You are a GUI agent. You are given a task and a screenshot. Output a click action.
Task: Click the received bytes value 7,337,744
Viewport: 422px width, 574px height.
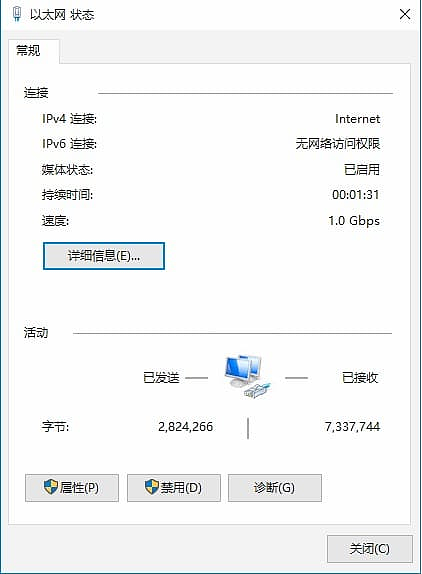pos(352,426)
